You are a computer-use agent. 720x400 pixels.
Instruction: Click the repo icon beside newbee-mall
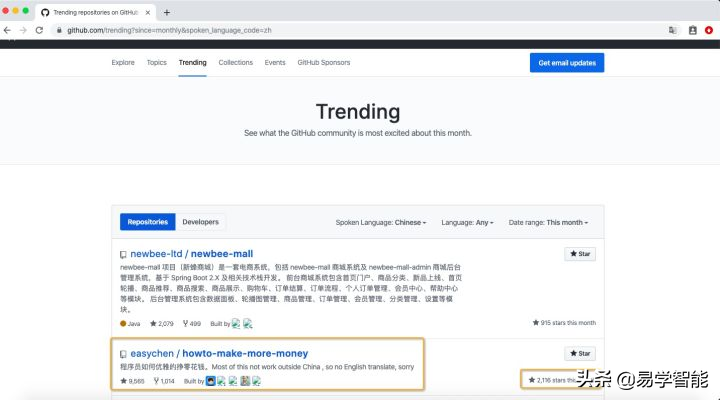[x=123, y=254]
